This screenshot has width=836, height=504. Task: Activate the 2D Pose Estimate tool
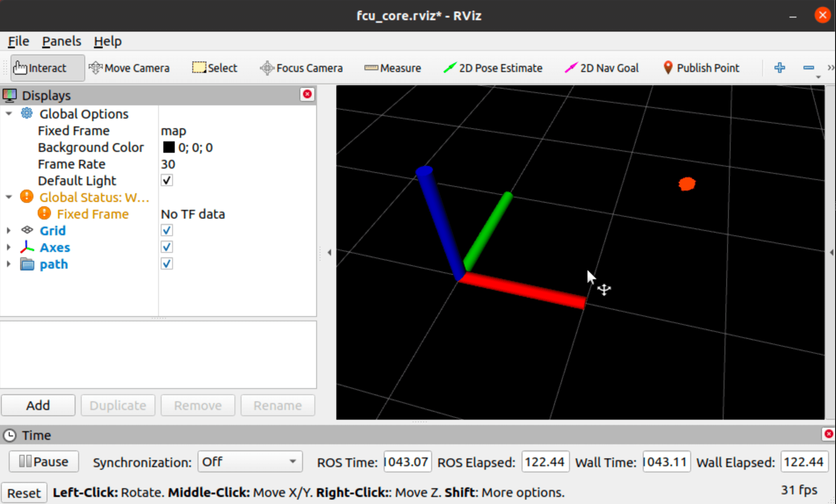(493, 68)
